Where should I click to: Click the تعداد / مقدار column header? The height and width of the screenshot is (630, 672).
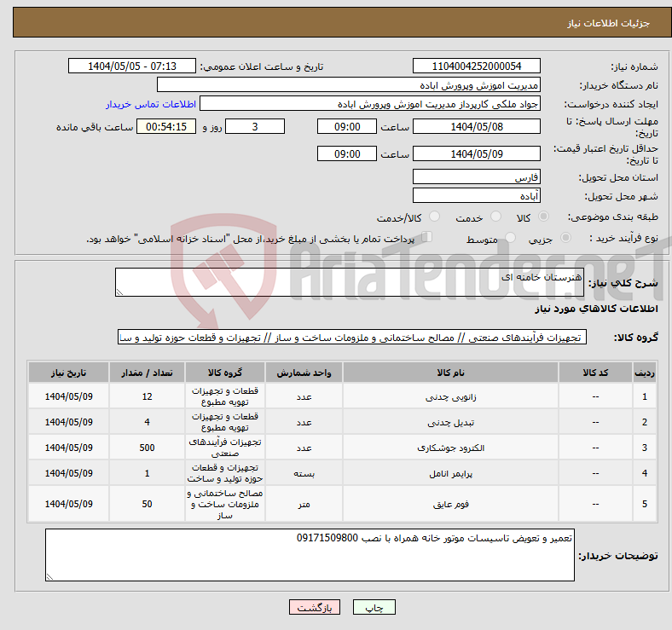pyautogui.click(x=147, y=373)
